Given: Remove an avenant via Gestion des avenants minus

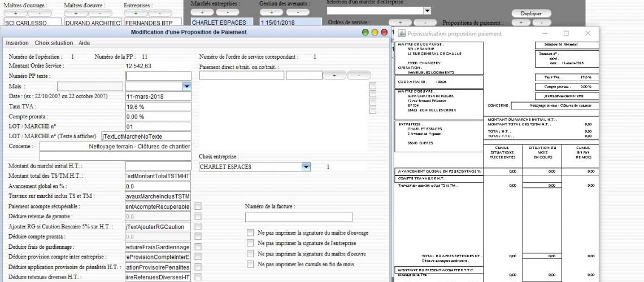Looking at the screenshot, I should click(x=298, y=12).
